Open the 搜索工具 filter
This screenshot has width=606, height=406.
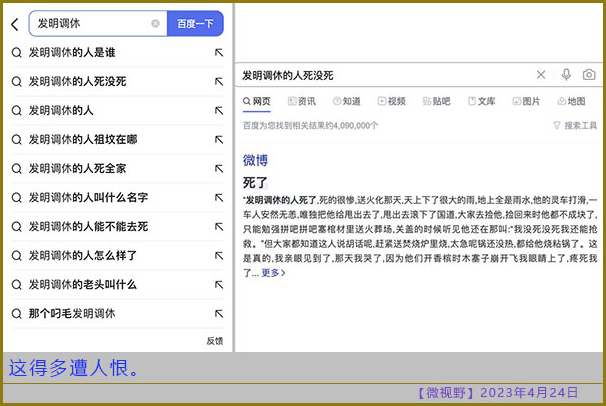575,126
